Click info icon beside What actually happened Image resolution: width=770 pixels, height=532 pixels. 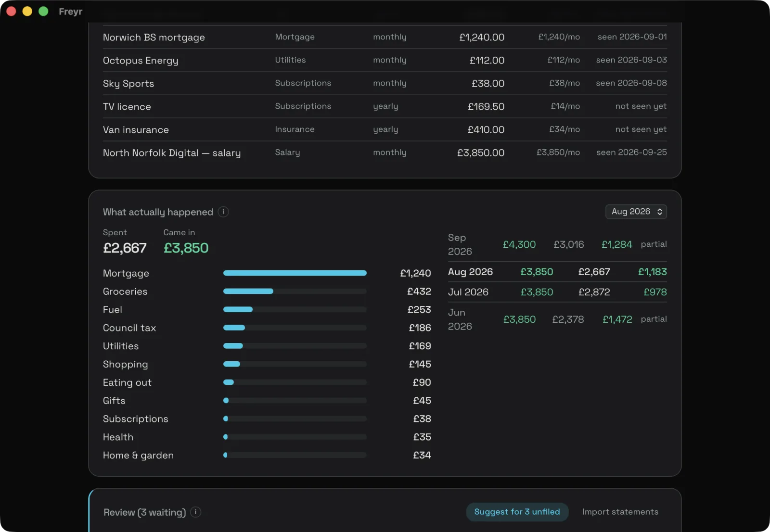[x=223, y=212]
